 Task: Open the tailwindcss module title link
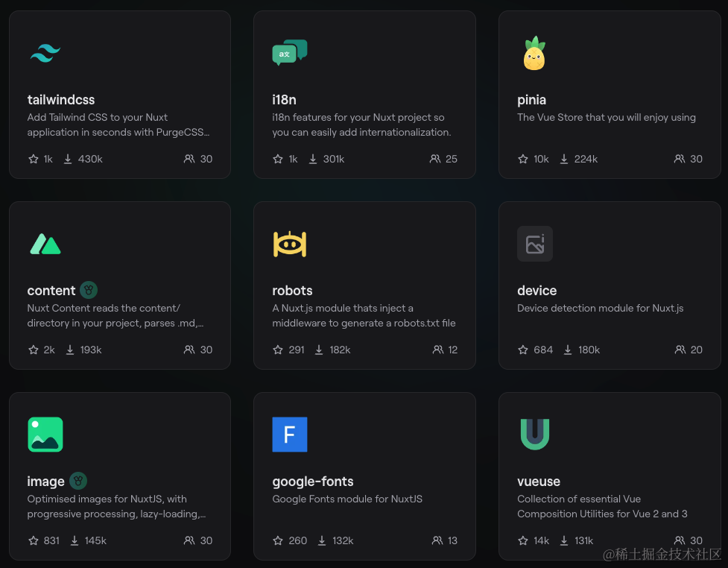pos(61,100)
